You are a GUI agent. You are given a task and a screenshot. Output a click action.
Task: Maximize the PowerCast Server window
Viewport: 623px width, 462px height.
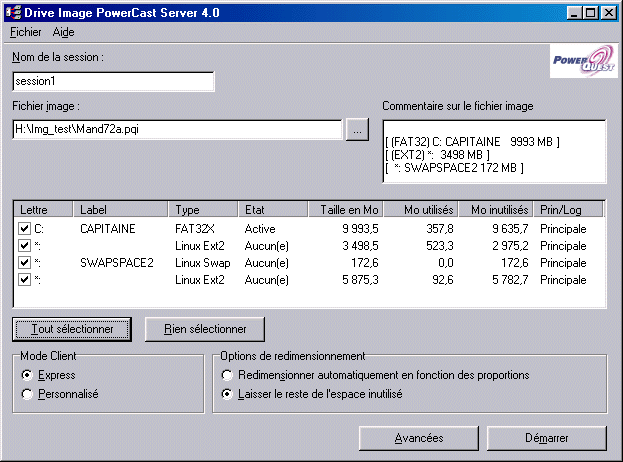coord(590,13)
